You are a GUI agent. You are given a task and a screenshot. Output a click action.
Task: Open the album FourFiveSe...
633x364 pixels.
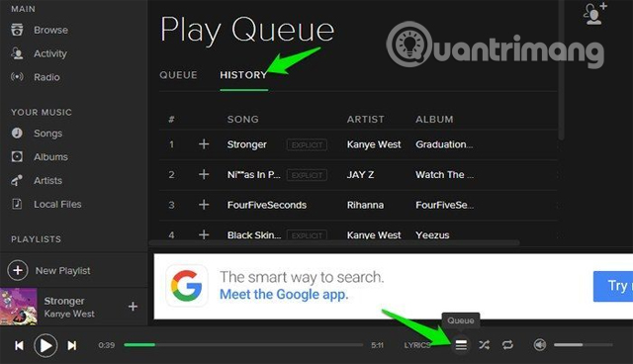coord(444,205)
